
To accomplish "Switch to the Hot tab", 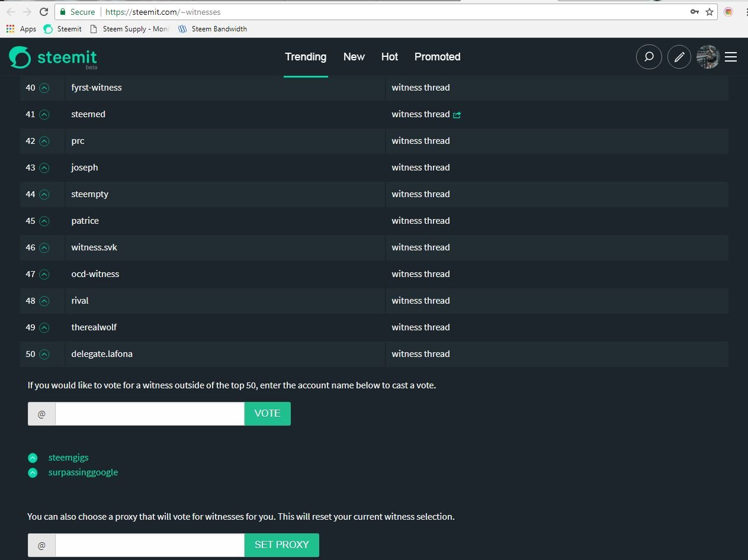I will (390, 57).
